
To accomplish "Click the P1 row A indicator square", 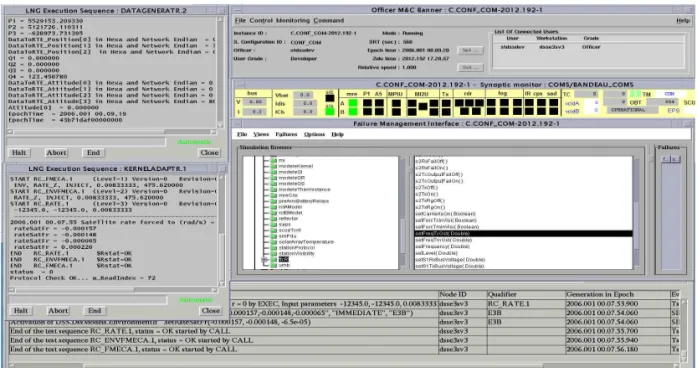I will pos(367,103).
